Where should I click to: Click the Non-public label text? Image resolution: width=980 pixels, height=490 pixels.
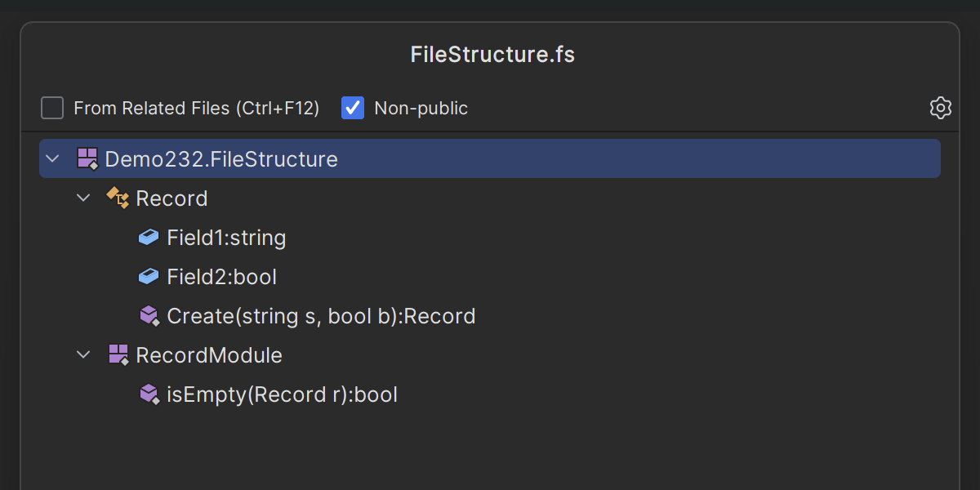pos(421,108)
